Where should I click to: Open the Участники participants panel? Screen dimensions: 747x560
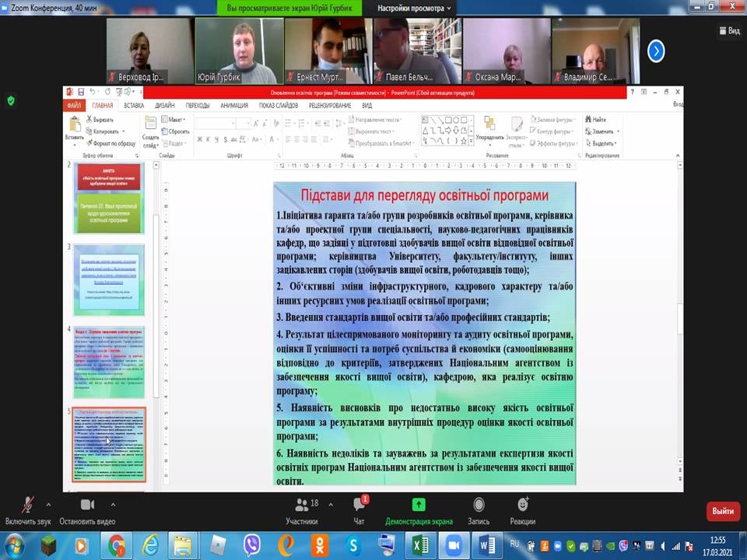301,506
